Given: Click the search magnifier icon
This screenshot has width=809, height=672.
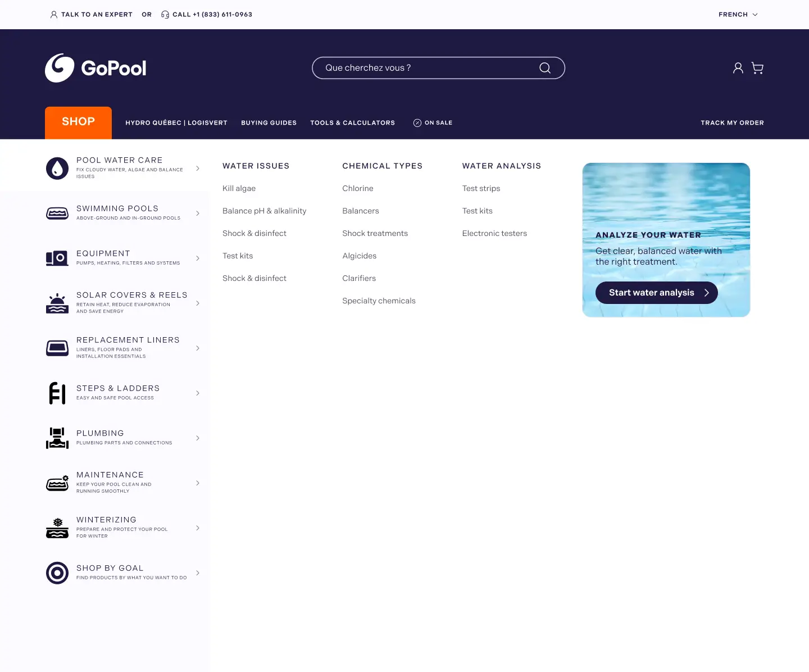Looking at the screenshot, I should tap(544, 68).
